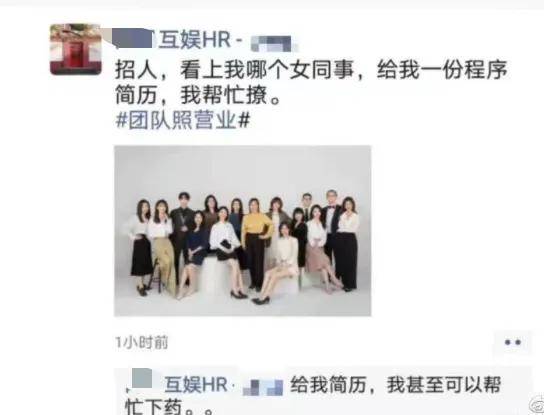544x415 pixels.
Task: Tap the commenter's small gray avatar square
Action: click(x=142, y=378)
